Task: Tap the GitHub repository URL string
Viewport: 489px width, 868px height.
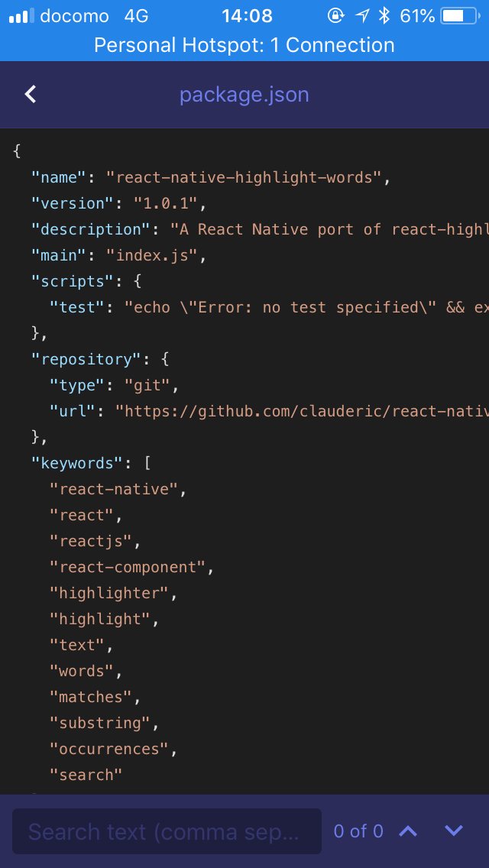Action: 302,411
